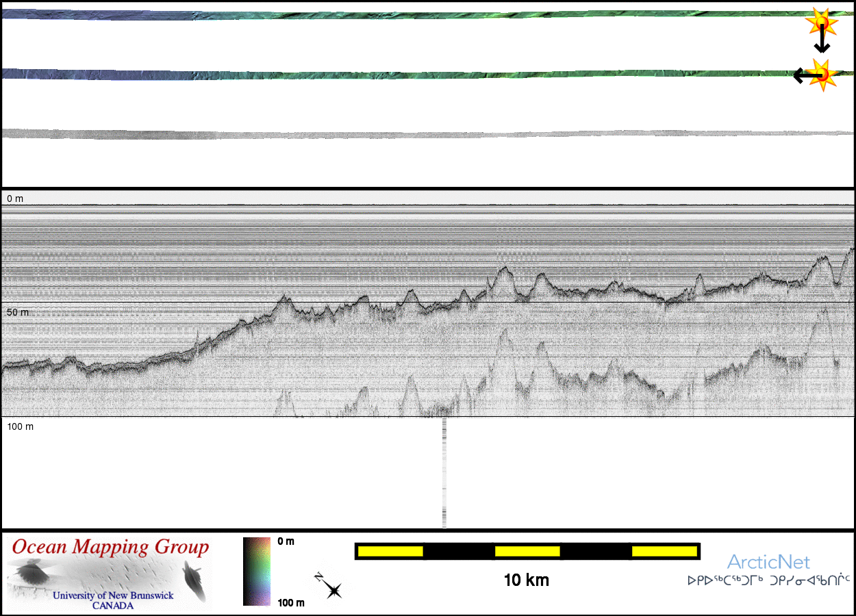Click the Inuktitut syllabics text under ArcticNet

pyautogui.click(x=768, y=581)
